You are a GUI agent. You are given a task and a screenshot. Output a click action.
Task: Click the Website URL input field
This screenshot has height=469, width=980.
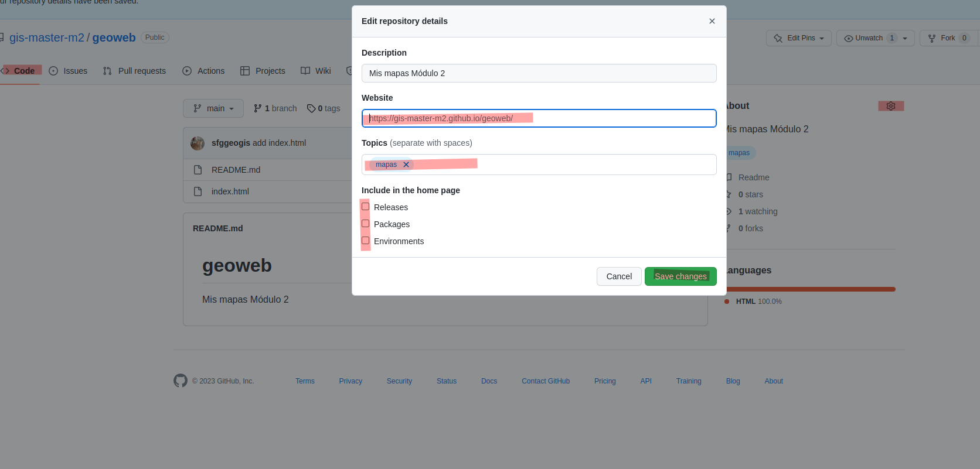(539, 118)
